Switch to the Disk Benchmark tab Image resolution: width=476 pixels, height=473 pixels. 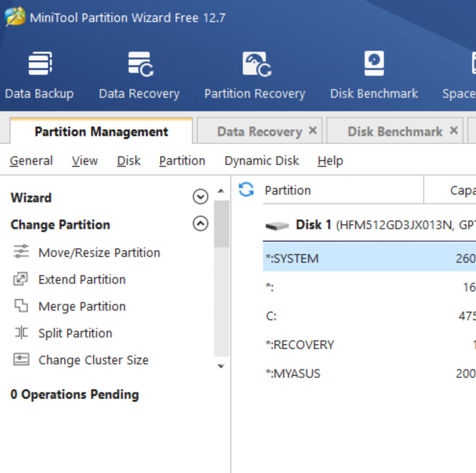click(395, 131)
